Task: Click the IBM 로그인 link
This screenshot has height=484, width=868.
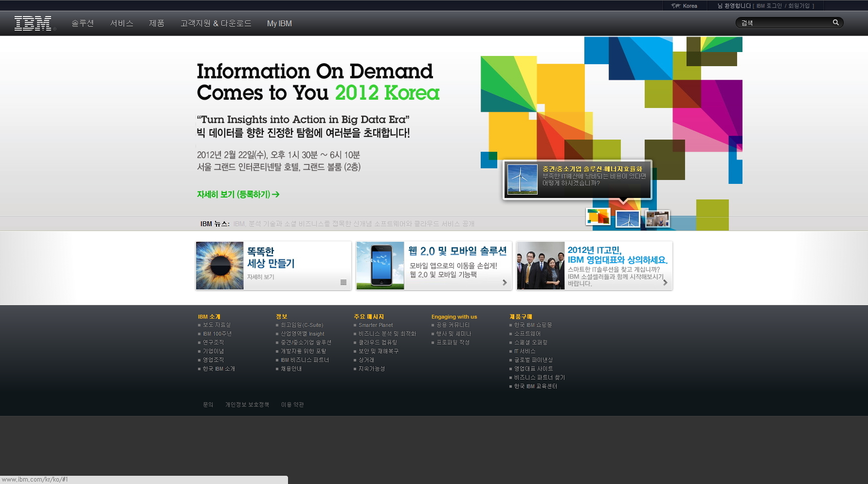Action: [769, 6]
